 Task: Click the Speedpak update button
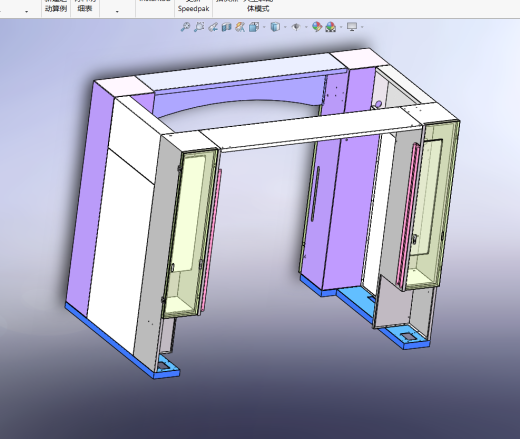[x=194, y=7]
